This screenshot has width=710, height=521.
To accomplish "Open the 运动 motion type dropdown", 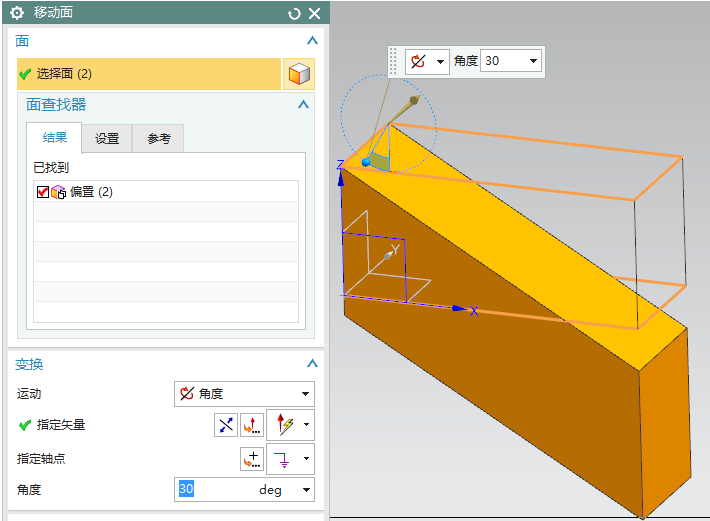I will [244, 394].
